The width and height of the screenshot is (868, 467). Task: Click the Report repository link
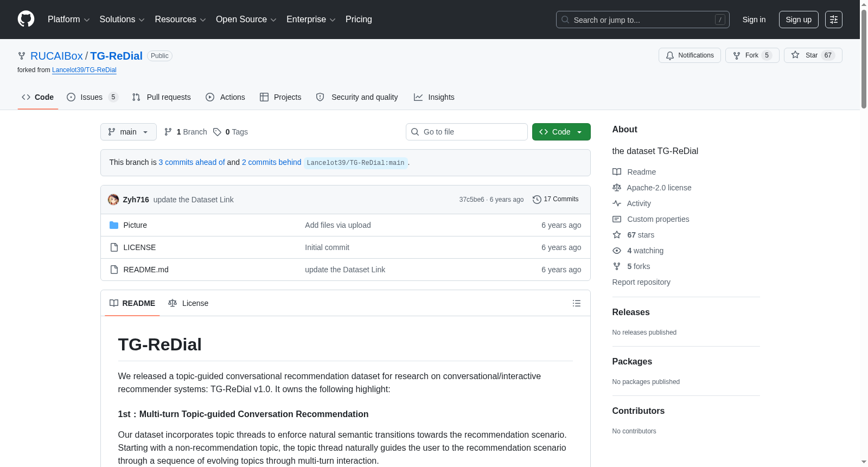pos(641,282)
